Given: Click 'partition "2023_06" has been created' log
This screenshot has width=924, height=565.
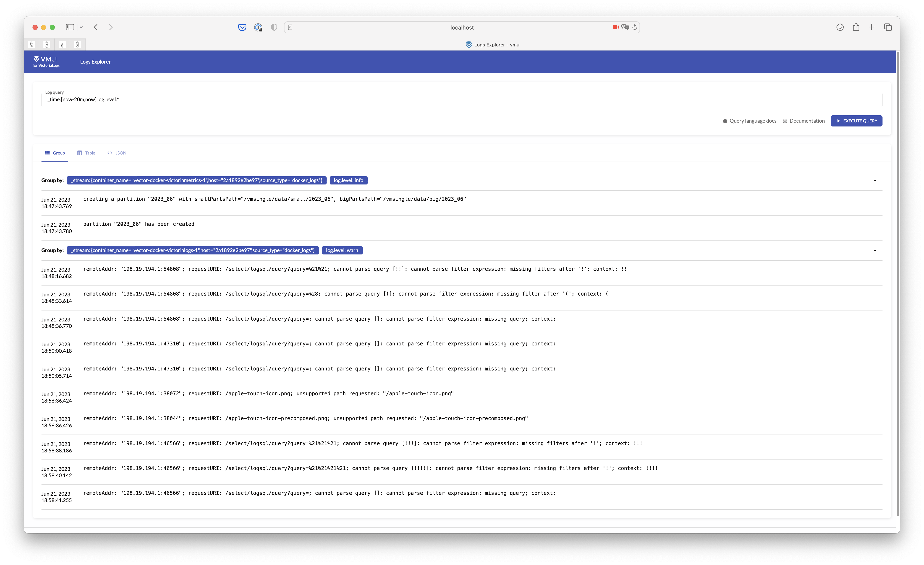Looking at the screenshot, I should (x=139, y=224).
